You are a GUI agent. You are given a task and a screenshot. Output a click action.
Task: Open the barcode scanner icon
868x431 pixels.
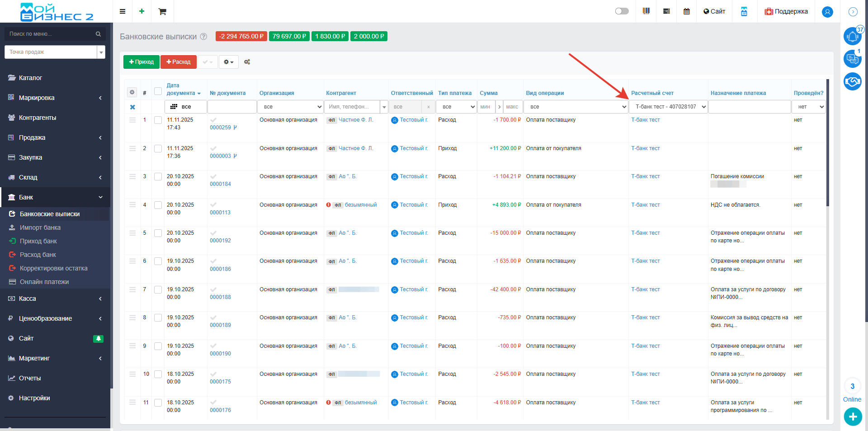coord(646,11)
